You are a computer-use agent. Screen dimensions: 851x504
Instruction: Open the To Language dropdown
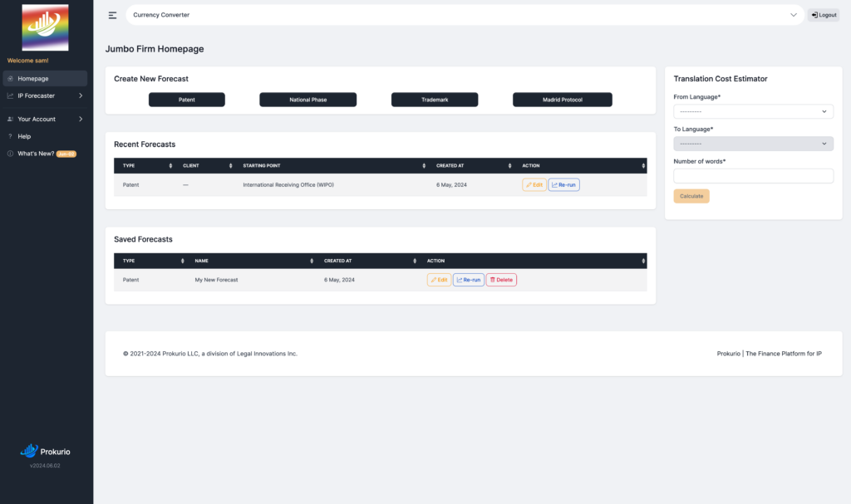753,144
